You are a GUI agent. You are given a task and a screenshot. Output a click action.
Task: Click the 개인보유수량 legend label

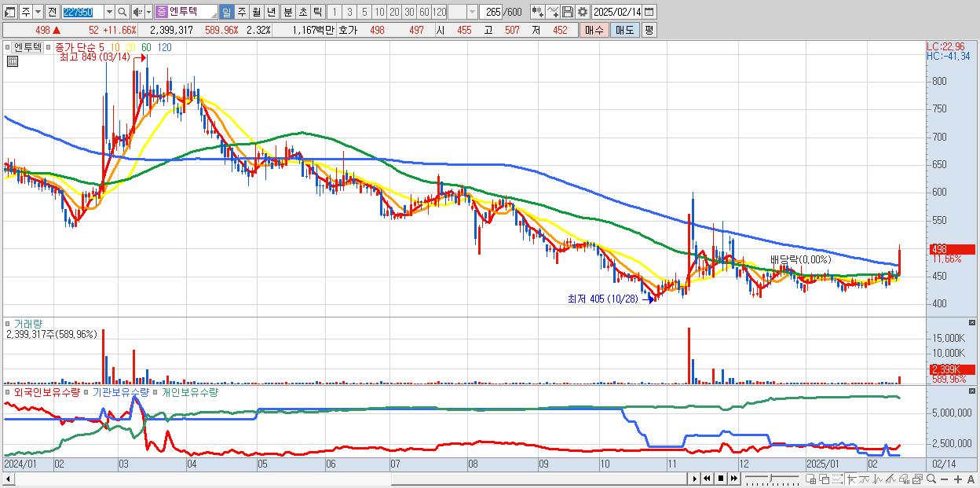189,391
